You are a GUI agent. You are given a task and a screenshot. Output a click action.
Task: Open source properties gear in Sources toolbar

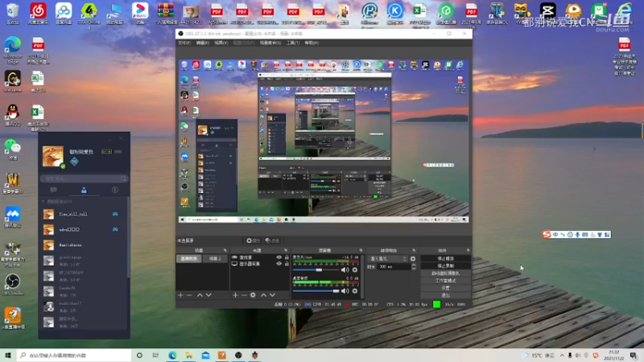pyautogui.click(x=253, y=295)
